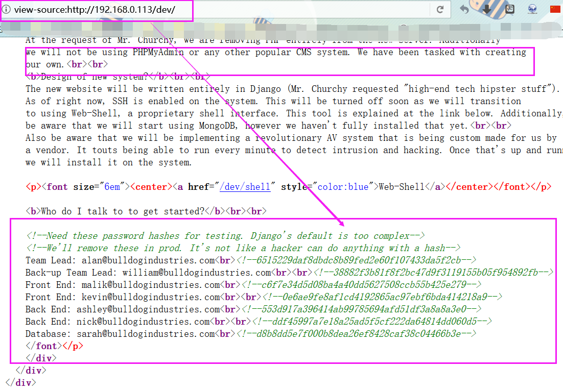Click the hash comment starting c6f7e34d5d08
The height and width of the screenshot is (392, 563).
pyautogui.click(x=361, y=285)
